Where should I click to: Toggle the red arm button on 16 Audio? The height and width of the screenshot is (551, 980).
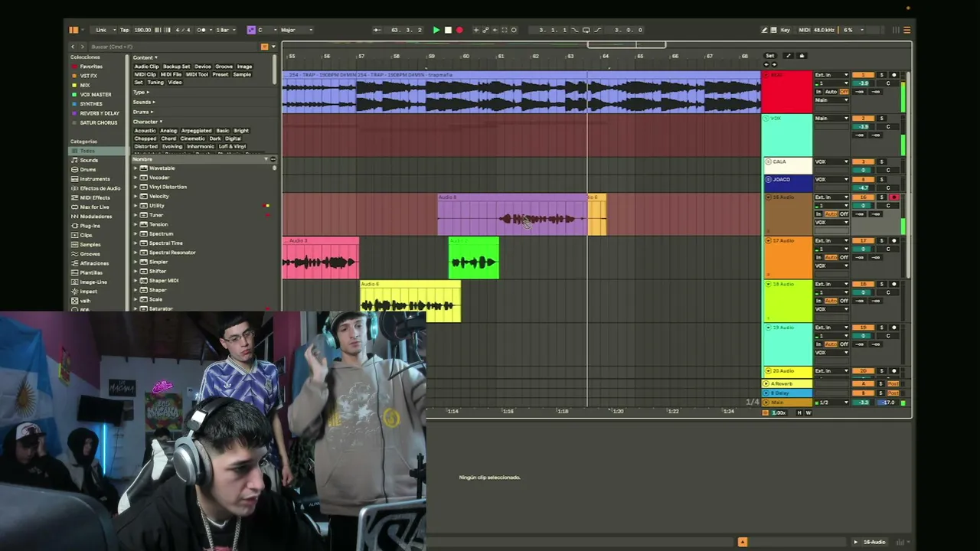(x=893, y=197)
